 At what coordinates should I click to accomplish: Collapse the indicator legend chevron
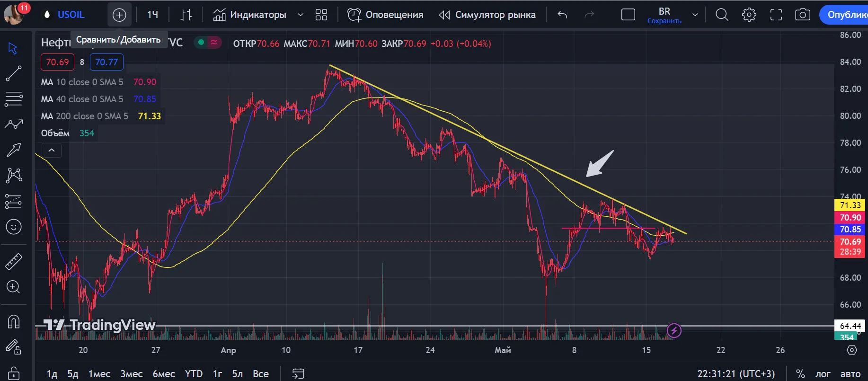click(x=52, y=151)
